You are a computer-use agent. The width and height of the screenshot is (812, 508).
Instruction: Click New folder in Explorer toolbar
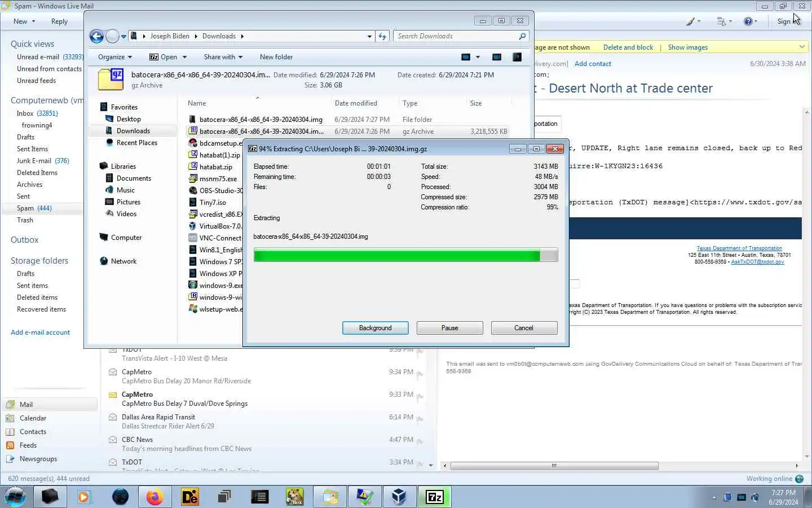[276, 57]
